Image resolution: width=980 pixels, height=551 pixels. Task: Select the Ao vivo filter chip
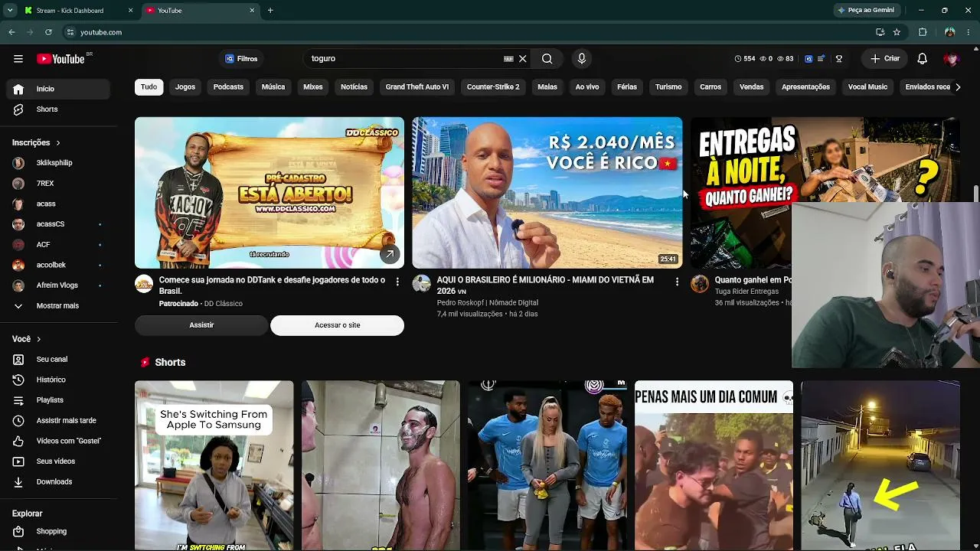[587, 87]
